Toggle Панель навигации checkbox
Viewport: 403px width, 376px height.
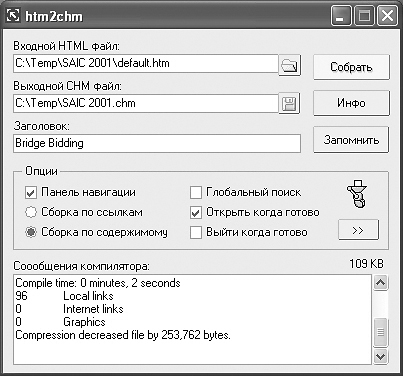click(x=31, y=193)
